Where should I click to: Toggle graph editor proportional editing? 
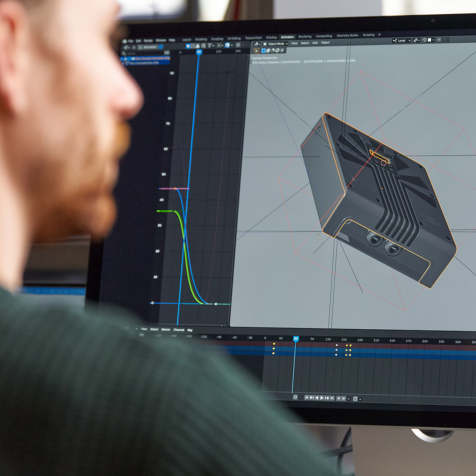238,45
